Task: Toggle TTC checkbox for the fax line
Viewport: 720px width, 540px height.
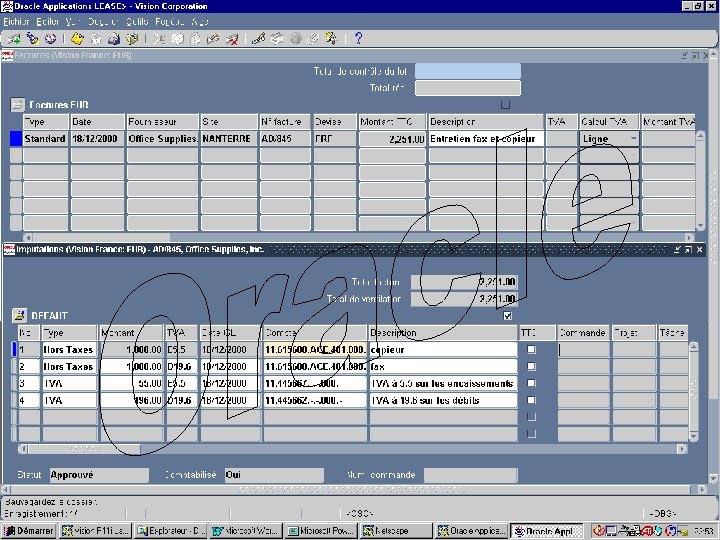Action: [531, 366]
